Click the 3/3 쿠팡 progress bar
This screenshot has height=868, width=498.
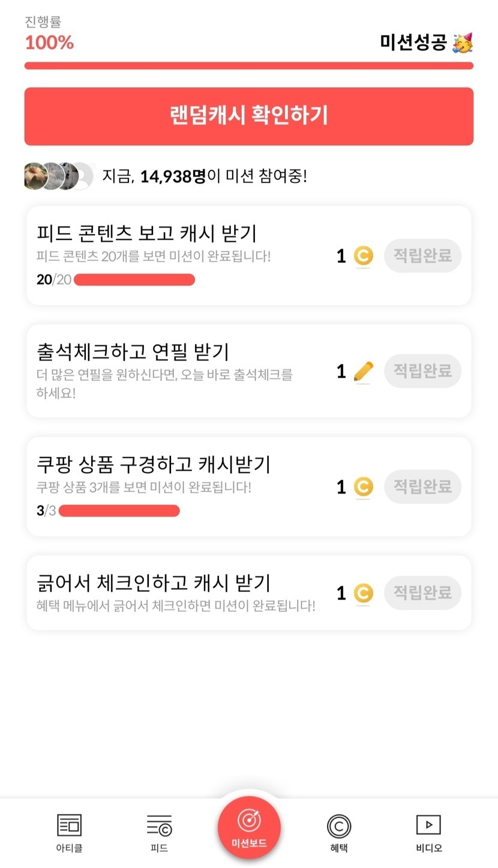[119, 511]
